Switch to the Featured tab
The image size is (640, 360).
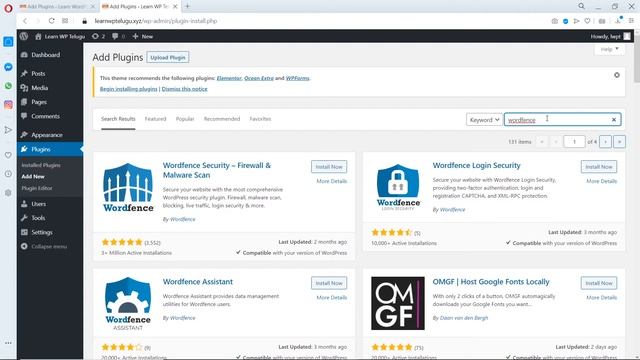pos(156,119)
